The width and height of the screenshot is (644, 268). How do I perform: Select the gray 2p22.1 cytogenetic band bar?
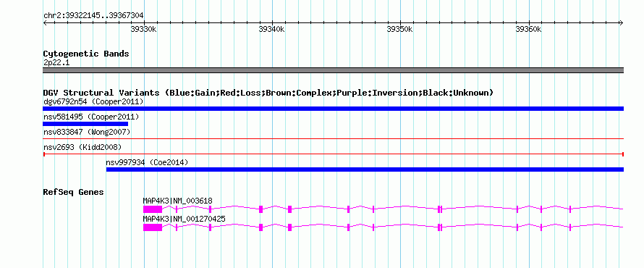click(333, 70)
